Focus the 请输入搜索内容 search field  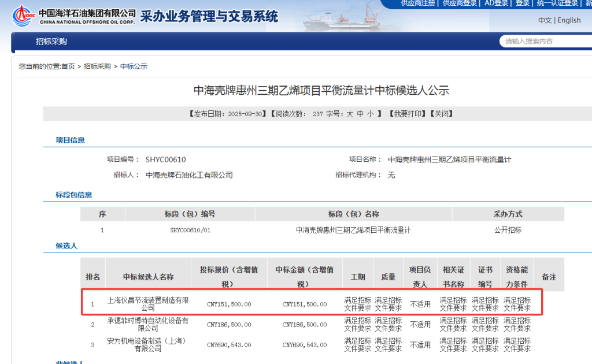click(543, 41)
